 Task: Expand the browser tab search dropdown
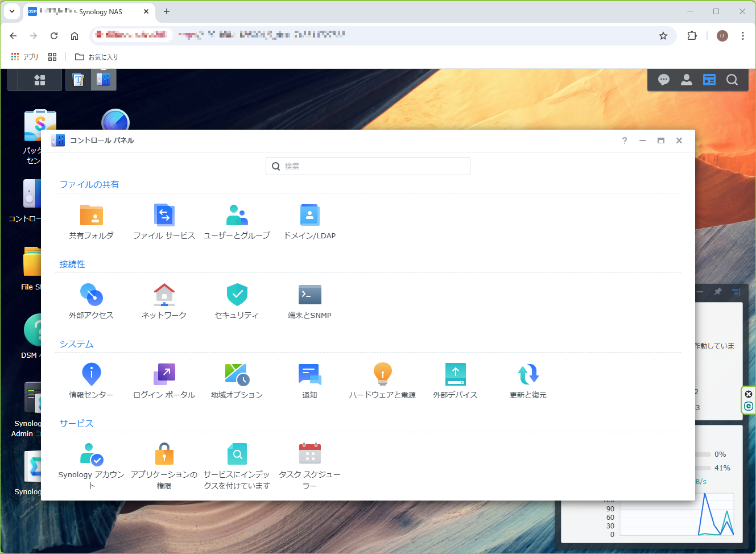coord(12,11)
